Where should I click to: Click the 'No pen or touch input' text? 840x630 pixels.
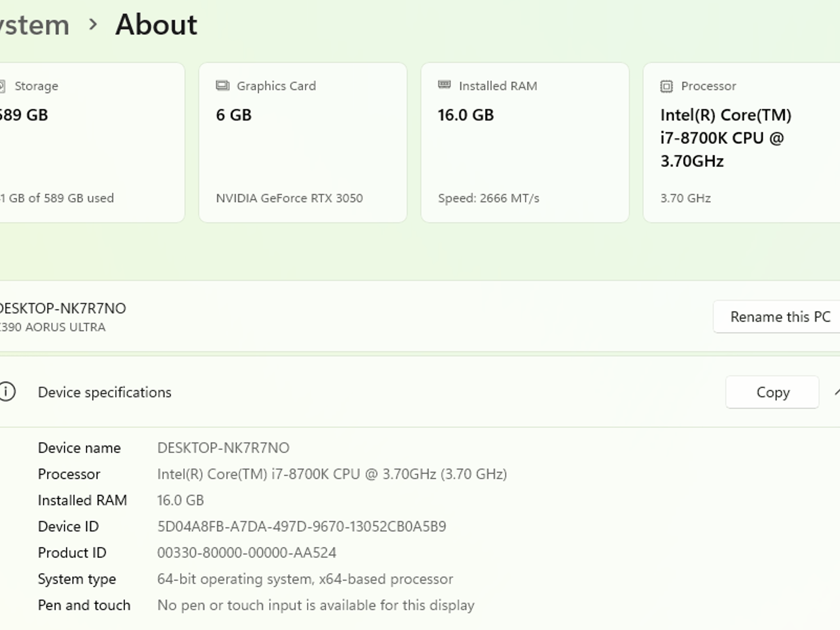[x=316, y=605]
